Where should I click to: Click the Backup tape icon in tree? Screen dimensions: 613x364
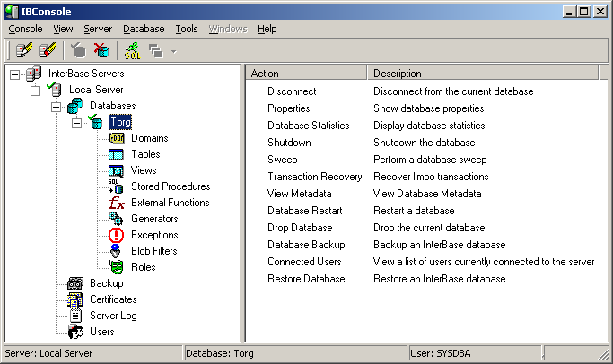[75, 283]
